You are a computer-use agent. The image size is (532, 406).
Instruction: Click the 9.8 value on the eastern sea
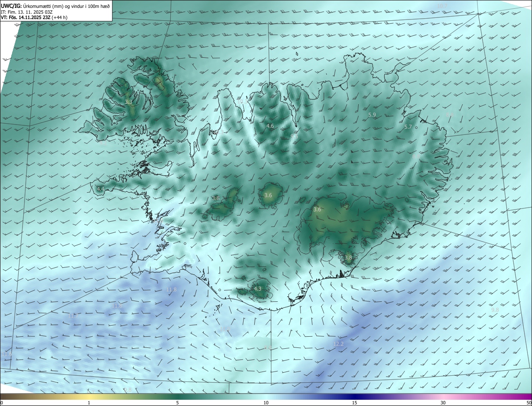click(x=495, y=310)
